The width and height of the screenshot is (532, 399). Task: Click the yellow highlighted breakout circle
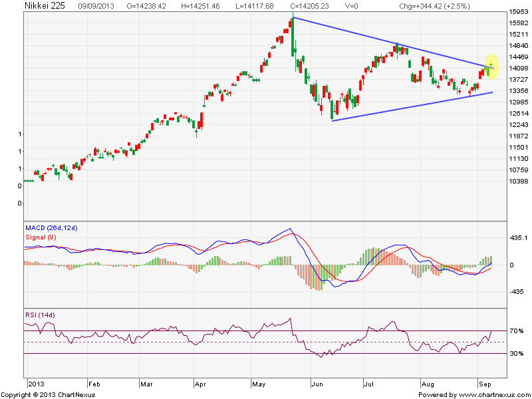tap(491, 65)
